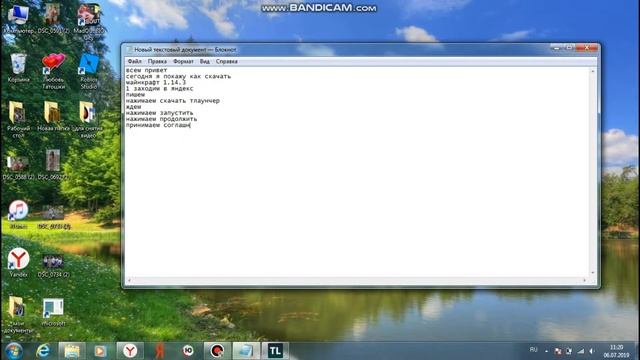The height and width of the screenshot is (360, 640).
Task: Click the volume speaker tray icon
Action: pos(591,351)
